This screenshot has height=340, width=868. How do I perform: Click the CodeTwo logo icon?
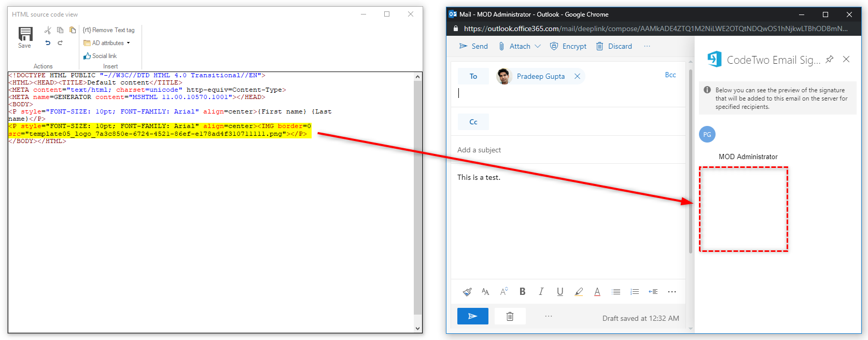pyautogui.click(x=715, y=59)
